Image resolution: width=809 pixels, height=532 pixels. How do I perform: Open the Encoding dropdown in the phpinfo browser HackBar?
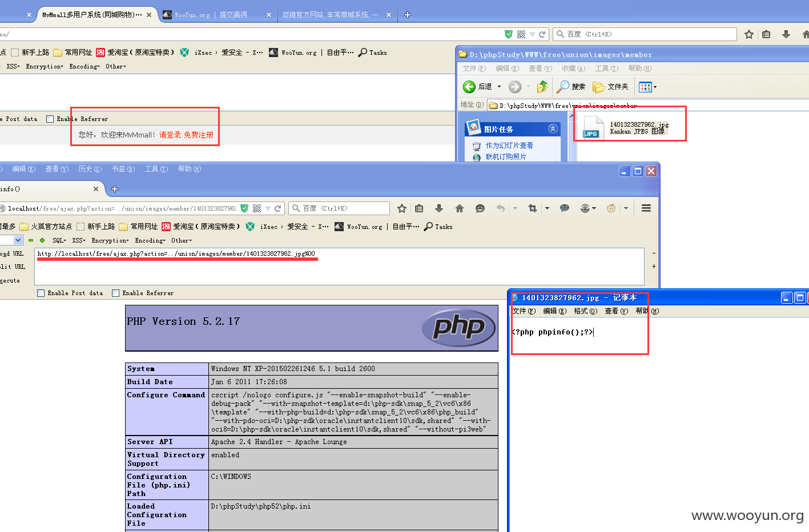tap(150, 240)
